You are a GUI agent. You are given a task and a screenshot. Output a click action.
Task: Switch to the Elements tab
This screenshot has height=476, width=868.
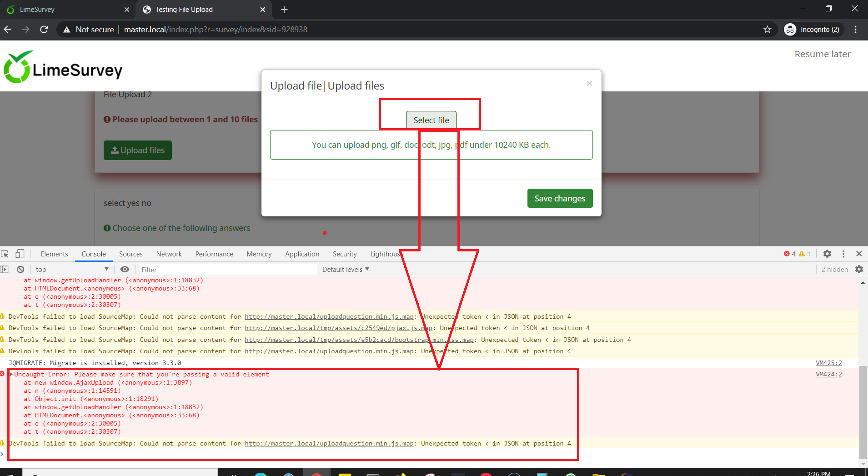[x=54, y=254]
